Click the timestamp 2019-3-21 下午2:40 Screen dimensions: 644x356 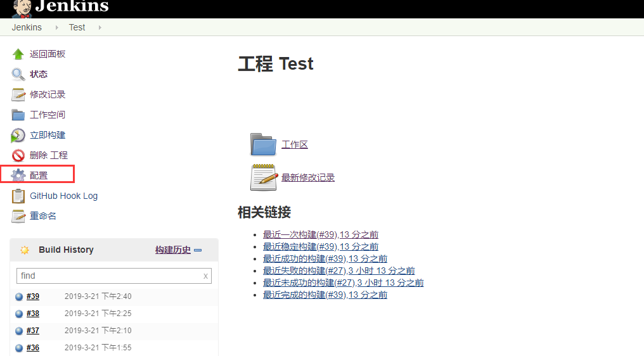click(x=98, y=296)
